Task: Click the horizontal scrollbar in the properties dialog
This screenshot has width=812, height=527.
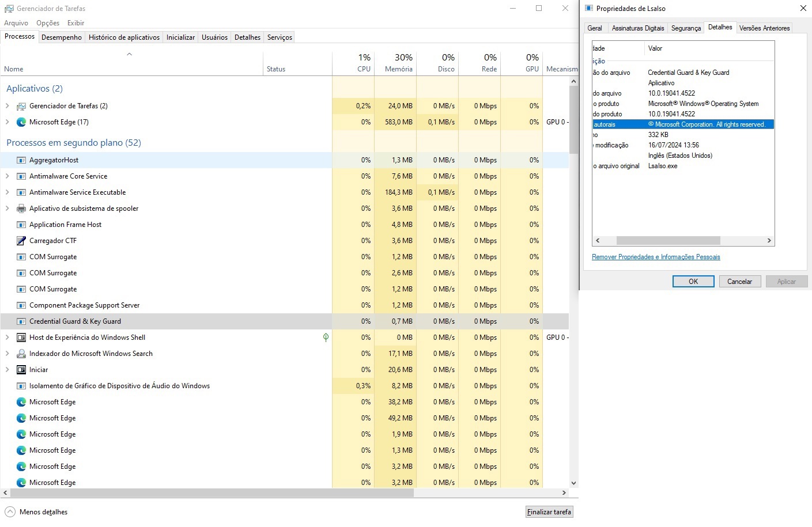Action: pyautogui.click(x=669, y=240)
